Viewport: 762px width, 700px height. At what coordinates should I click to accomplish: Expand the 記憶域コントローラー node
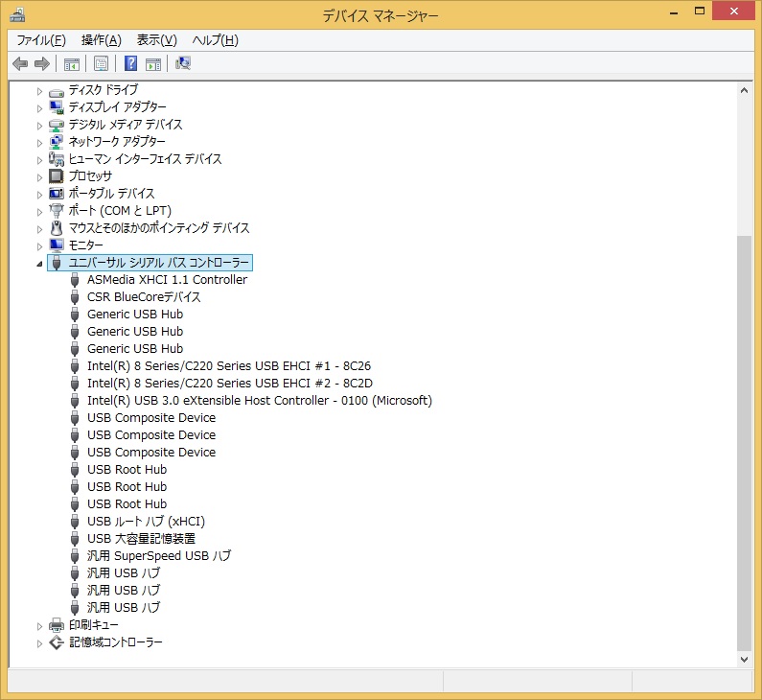click(x=39, y=643)
